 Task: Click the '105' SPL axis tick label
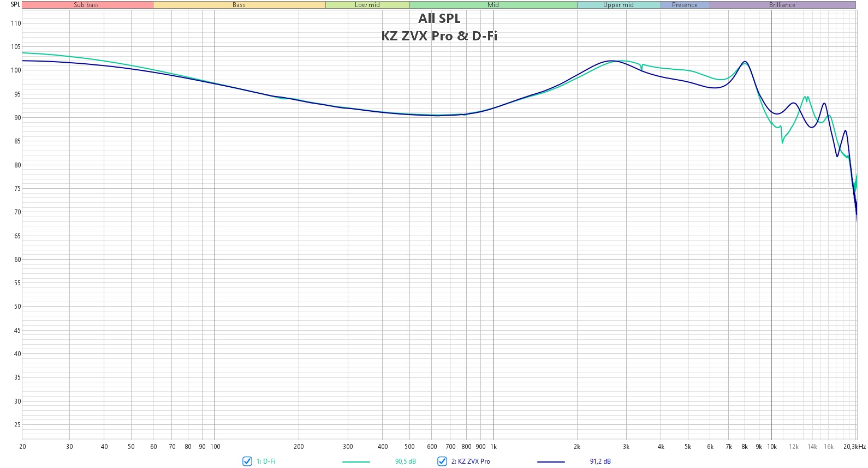[16, 47]
